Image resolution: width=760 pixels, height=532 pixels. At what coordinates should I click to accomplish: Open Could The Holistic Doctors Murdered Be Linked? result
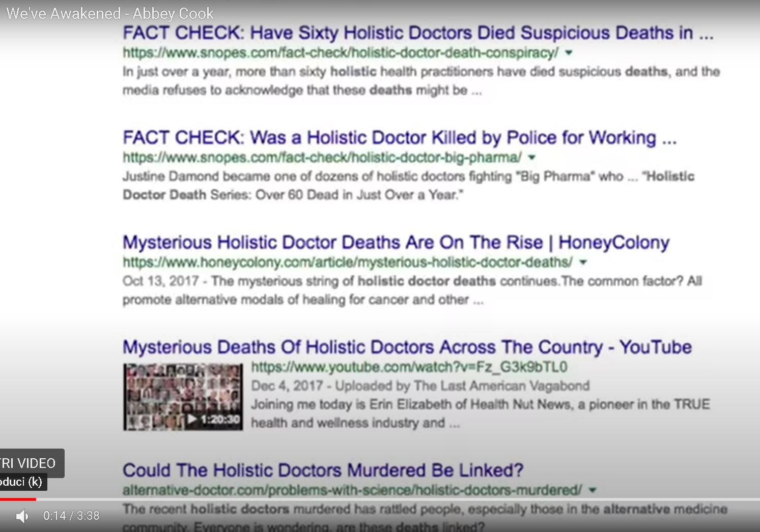pyautogui.click(x=323, y=470)
